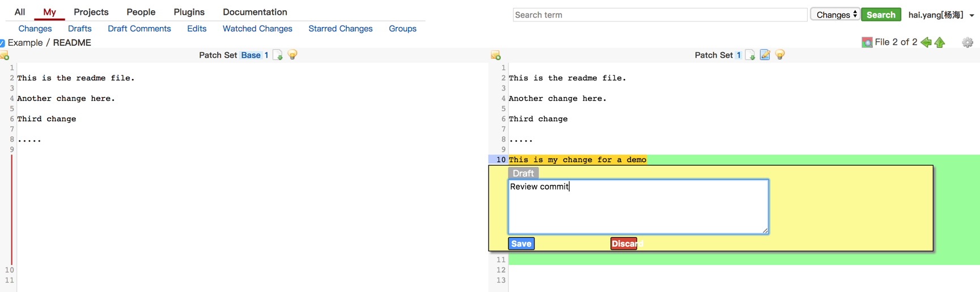
Task: Select the Base patch set link
Action: pos(251,55)
